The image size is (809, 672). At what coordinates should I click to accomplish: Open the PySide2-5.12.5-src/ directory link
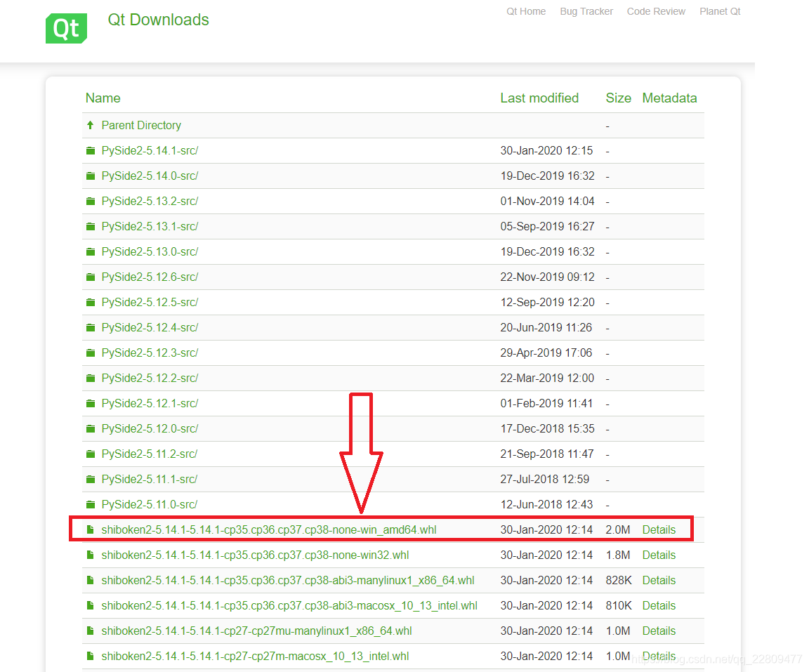[150, 302]
